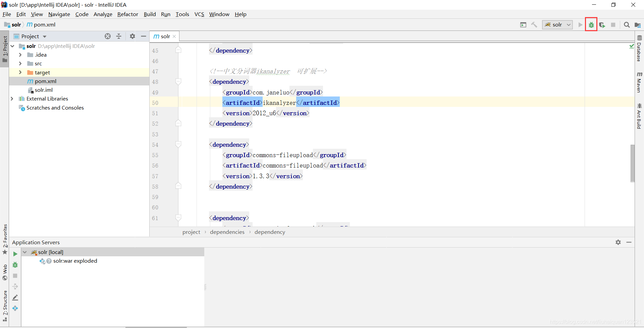Image resolution: width=644 pixels, height=328 pixels.
Task: Click solr breadcrumb in navigation bar
Action: (x=13, y=25)
